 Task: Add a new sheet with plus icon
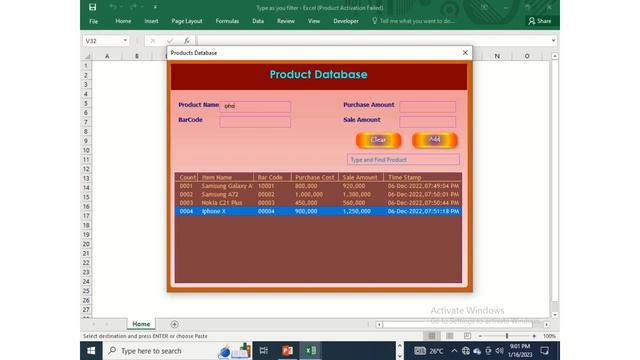click(174, 324)
